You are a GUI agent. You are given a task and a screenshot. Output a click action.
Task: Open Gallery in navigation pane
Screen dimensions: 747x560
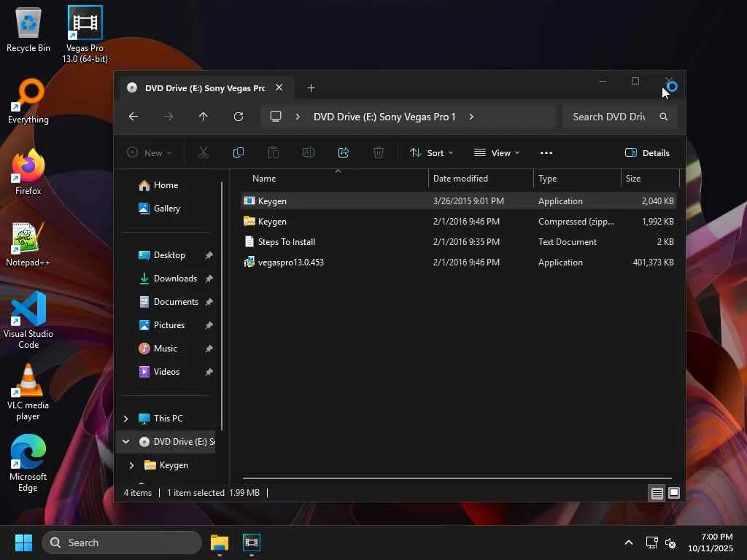[x=167, y=209]
